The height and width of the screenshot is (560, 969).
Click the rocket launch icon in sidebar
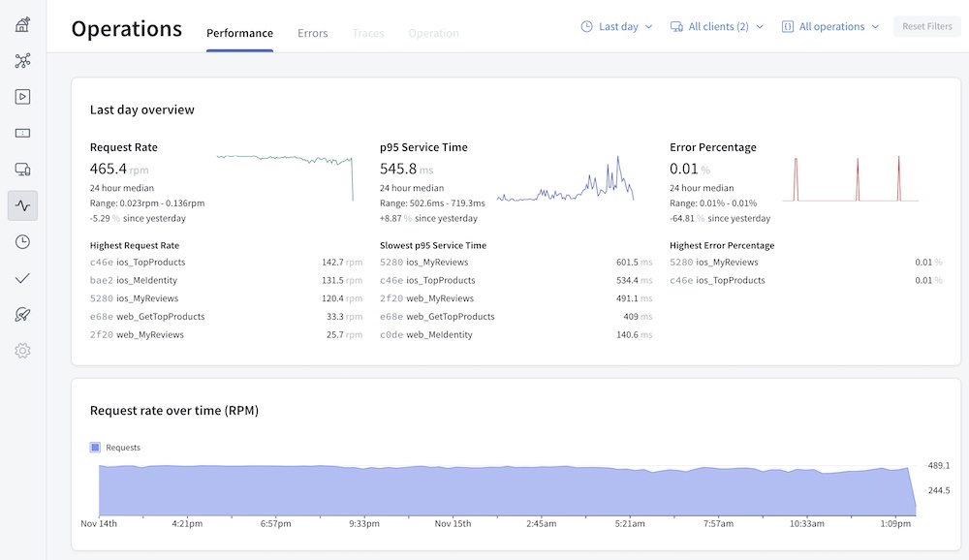click(x=22, y=314)
